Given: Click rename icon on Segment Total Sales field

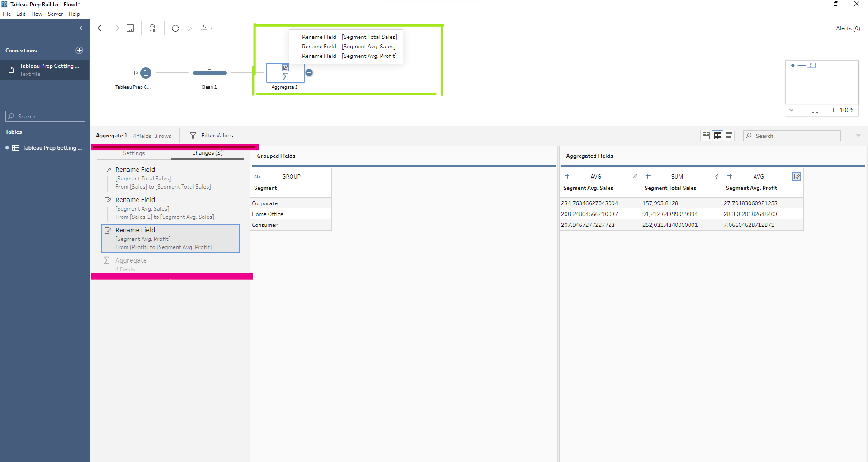Looking at the screenshot, I should [715, 177].
